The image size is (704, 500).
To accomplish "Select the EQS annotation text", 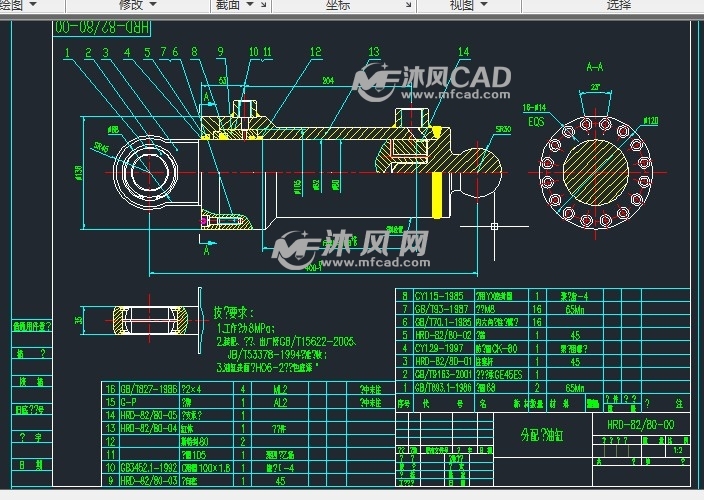I will 536,122.
